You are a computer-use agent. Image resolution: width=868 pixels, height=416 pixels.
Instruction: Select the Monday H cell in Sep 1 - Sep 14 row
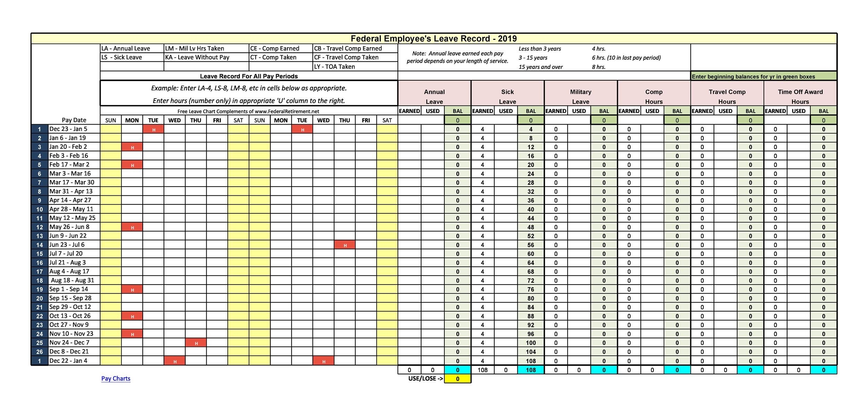(x=132, y=289)
